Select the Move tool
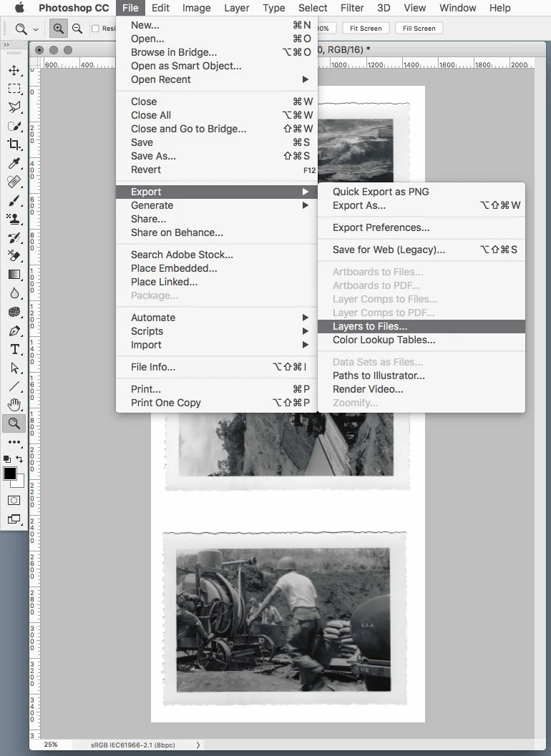This screenshot has width=551, height=756. click(14, 70)
